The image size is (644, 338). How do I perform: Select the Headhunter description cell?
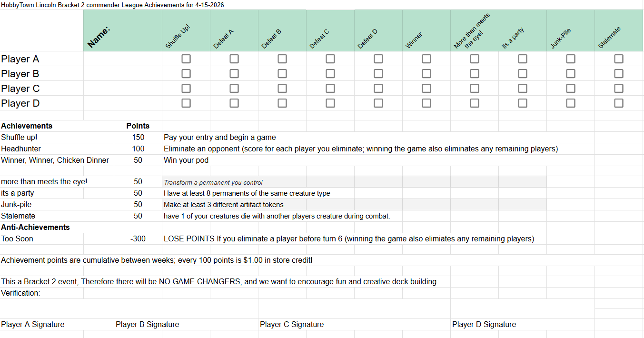click(360, 149)
